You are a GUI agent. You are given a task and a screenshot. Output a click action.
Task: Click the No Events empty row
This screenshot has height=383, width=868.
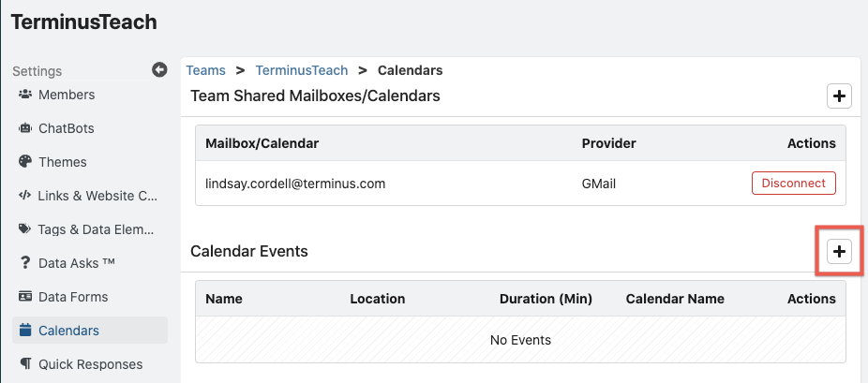tap(520, 340)
